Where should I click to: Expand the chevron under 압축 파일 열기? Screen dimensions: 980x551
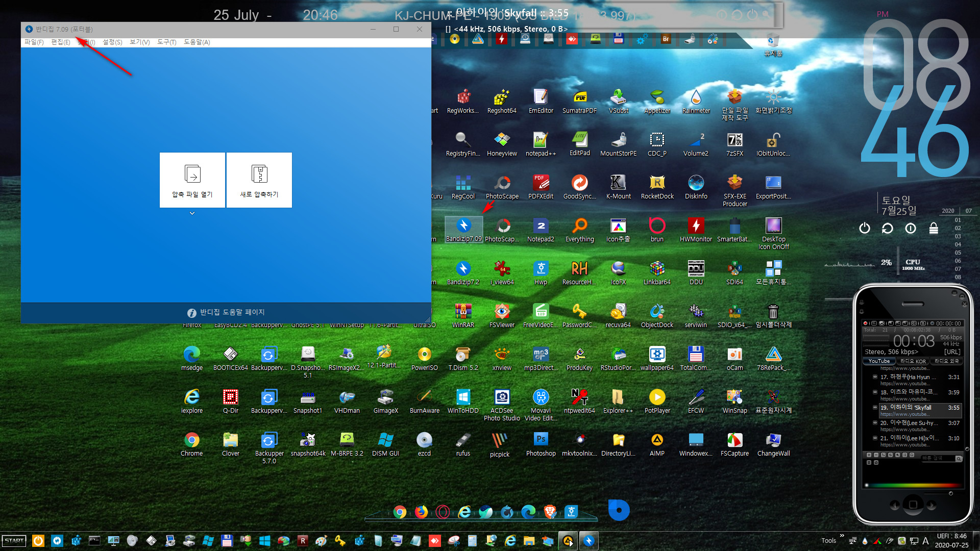[192, 213]
